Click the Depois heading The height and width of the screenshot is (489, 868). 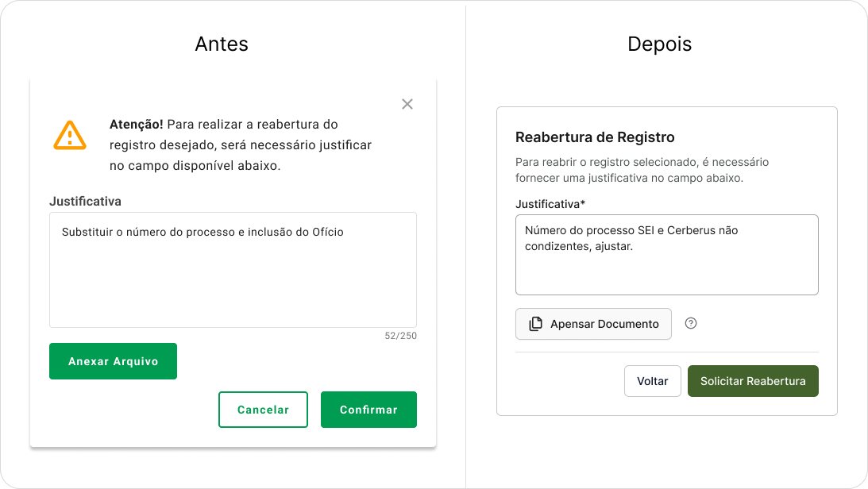tap(659, 44)
